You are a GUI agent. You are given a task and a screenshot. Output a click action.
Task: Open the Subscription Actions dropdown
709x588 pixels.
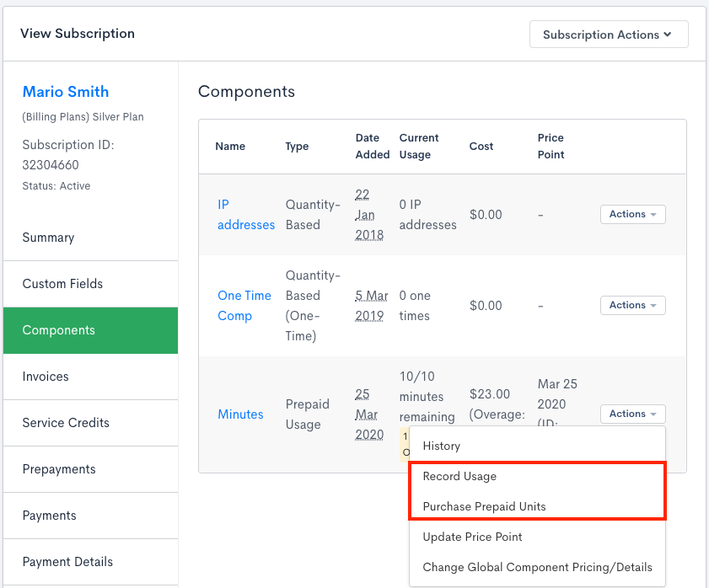point(608,35)
